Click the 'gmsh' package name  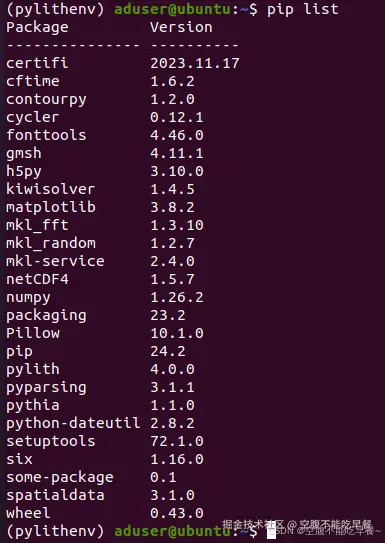click(x=24, y=153)
